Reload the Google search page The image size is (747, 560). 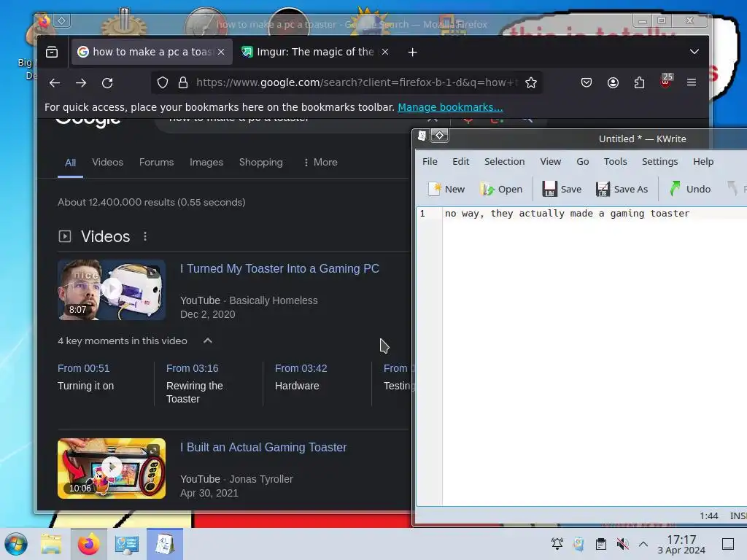(107, 83)
